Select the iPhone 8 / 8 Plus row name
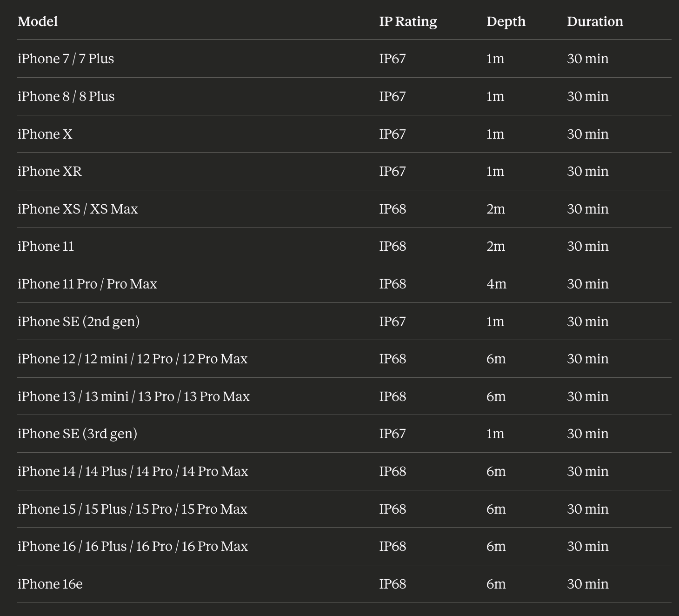 pos(66,96)
